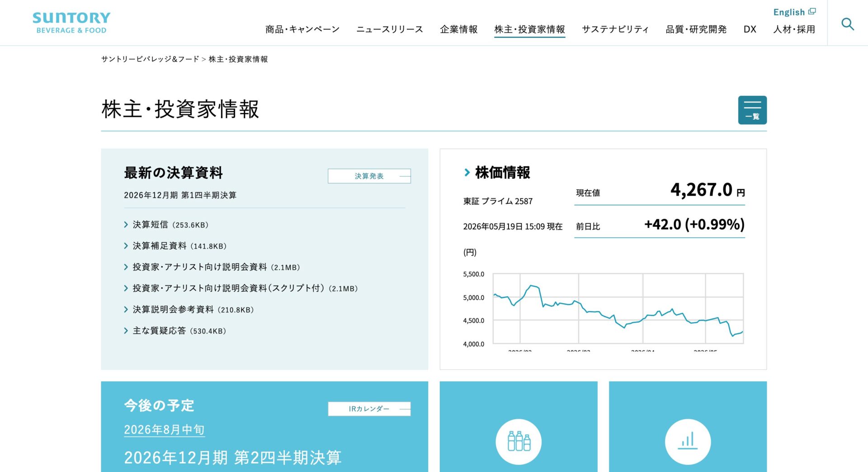The width and height of the screenshot is (868, 472).
Task: Click the 株主・投資家情報 page title
Action: click(x=180, y=109)
